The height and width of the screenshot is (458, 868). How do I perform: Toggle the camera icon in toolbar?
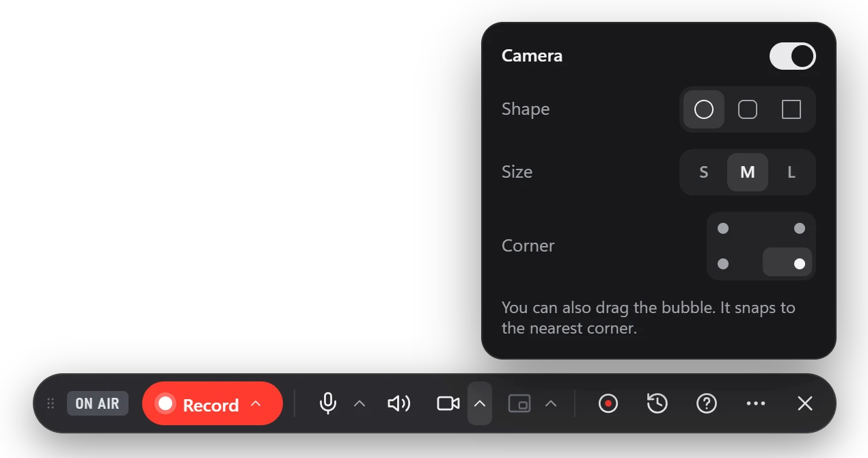coord(448,404)
